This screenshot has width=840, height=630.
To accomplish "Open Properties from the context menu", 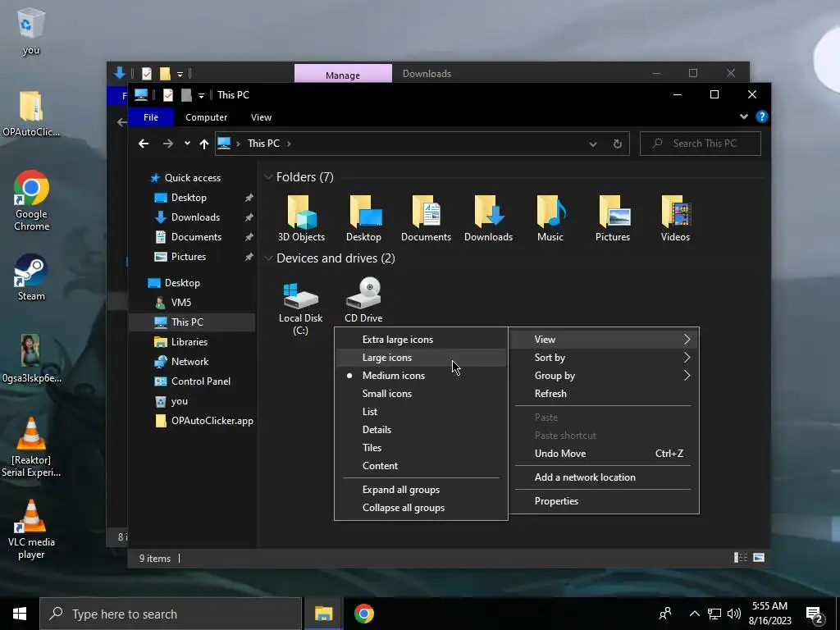I will point(604,501).
